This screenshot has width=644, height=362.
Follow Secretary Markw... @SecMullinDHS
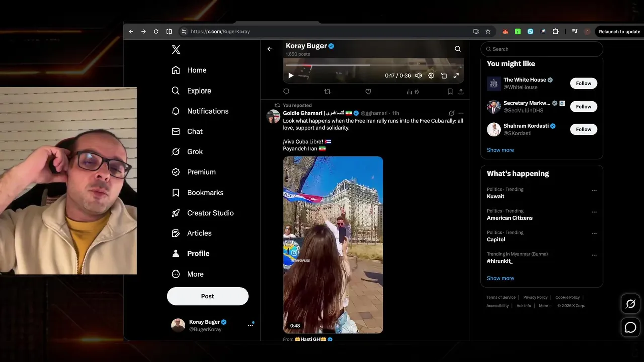[584, 107]
